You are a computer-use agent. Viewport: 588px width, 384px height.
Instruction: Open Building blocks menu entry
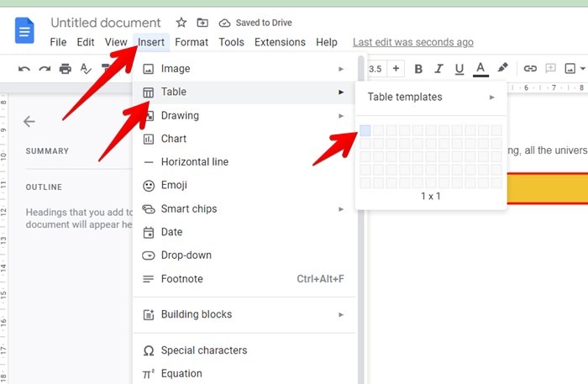tap(244, 314)
